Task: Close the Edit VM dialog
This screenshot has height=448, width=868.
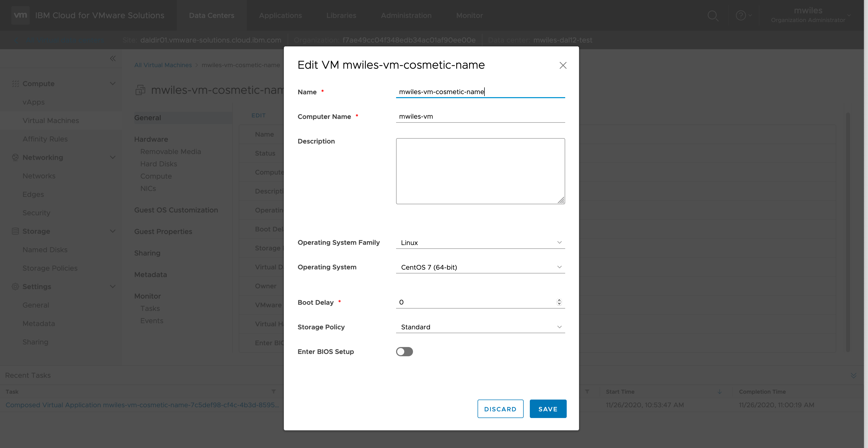Action: [563, 65]
